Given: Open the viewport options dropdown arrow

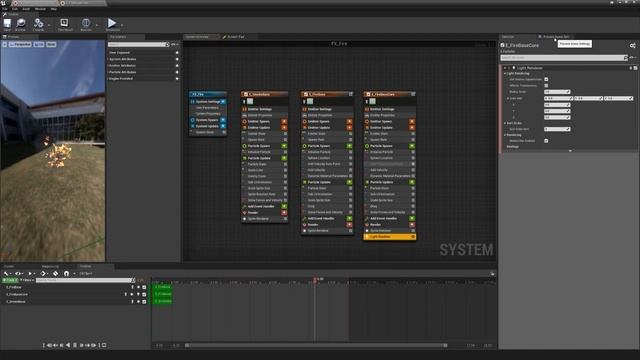Looking at the screenshot, I should click(x=4, y=44).
